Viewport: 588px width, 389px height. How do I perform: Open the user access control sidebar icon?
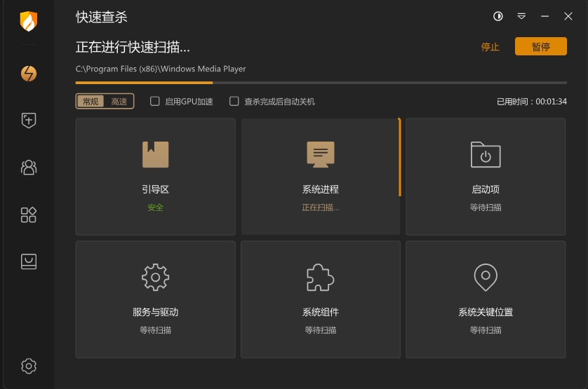pos(29,168)
